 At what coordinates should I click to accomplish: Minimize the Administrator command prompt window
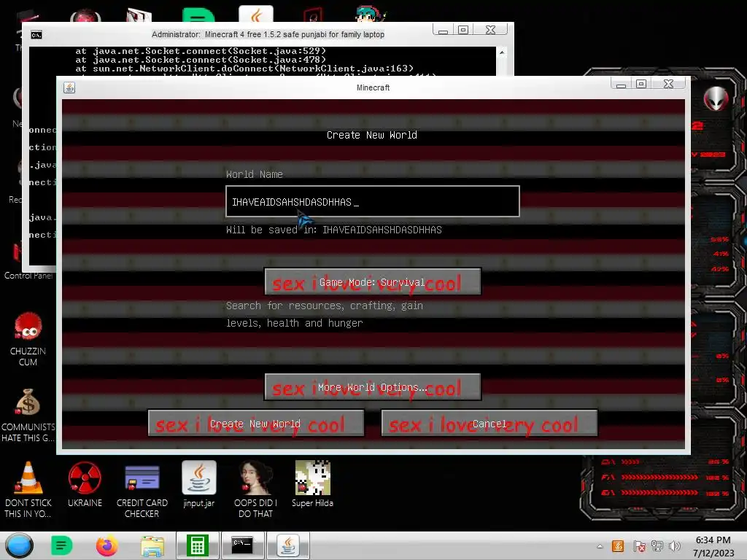tap(443, 30)
